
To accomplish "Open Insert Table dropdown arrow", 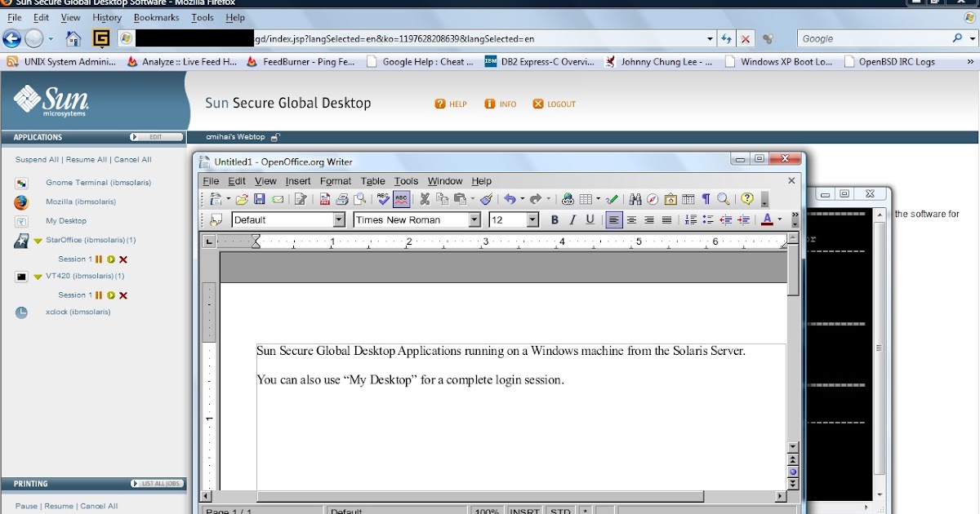I will point(598,199).
